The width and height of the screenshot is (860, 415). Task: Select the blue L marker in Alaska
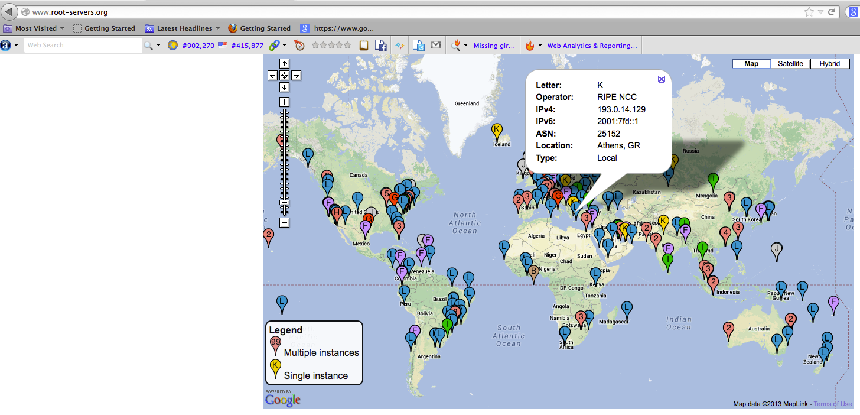click(x=308, y=155)
